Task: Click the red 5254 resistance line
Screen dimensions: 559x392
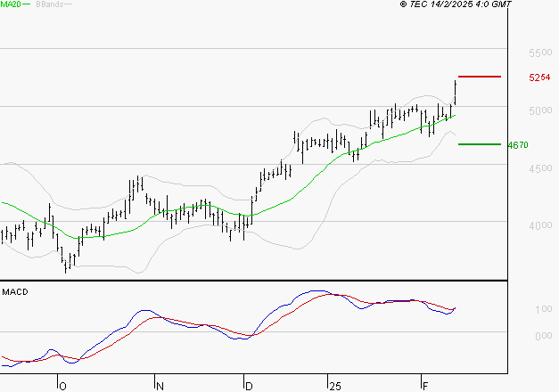Action: coord(480,77)
